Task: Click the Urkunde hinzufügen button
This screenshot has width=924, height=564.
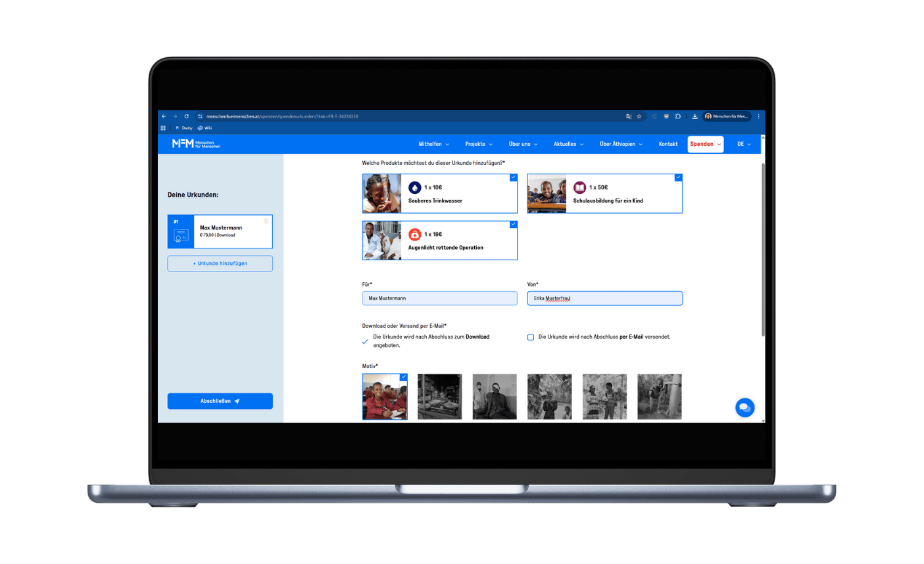Action: click(x=220, y=264)
